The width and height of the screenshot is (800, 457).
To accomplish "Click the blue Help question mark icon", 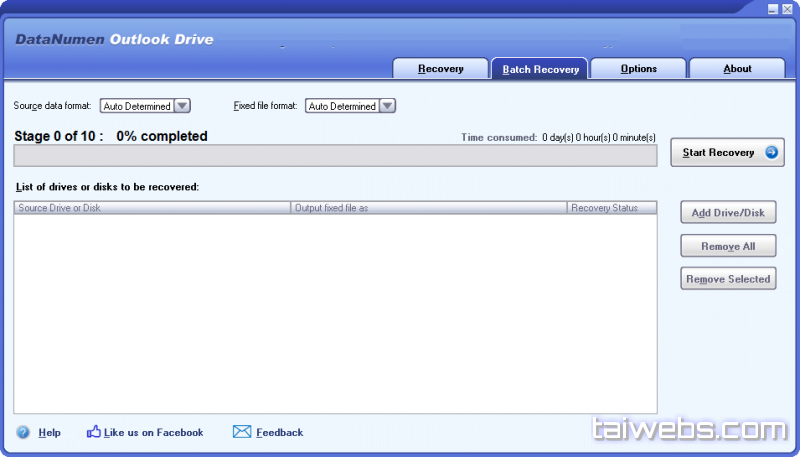I will (23, 432).
